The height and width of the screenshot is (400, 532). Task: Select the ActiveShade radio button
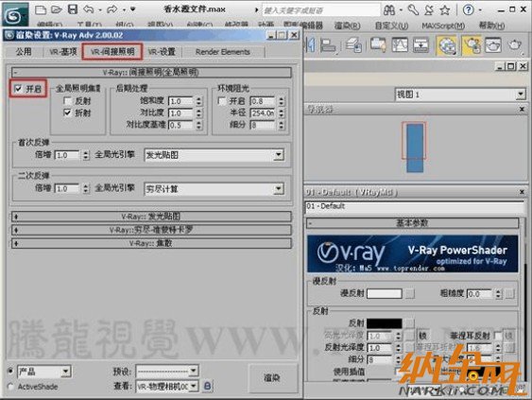[10, 387]
